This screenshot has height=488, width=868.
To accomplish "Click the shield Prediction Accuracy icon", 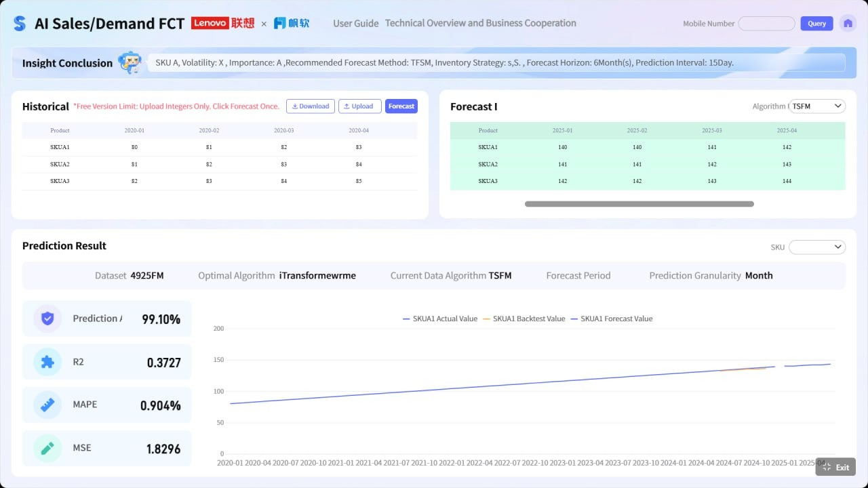I will pyautogui.click(x=47, y=319).
